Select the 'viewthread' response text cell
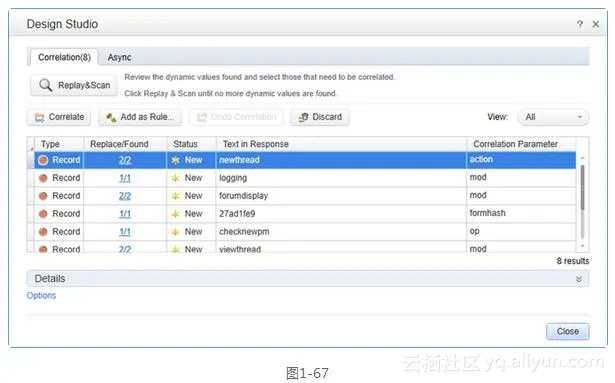 [x=341, y=248]
